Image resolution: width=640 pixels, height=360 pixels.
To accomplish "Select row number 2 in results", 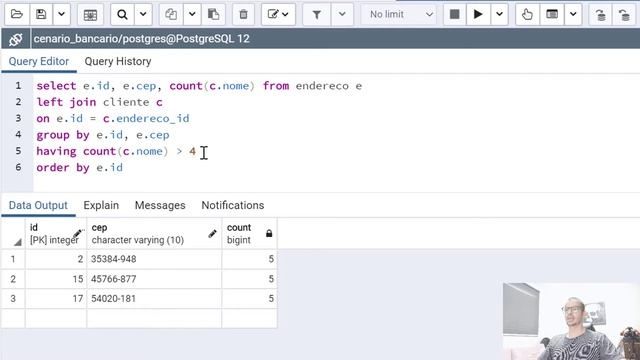I will (x=13, y=279).
